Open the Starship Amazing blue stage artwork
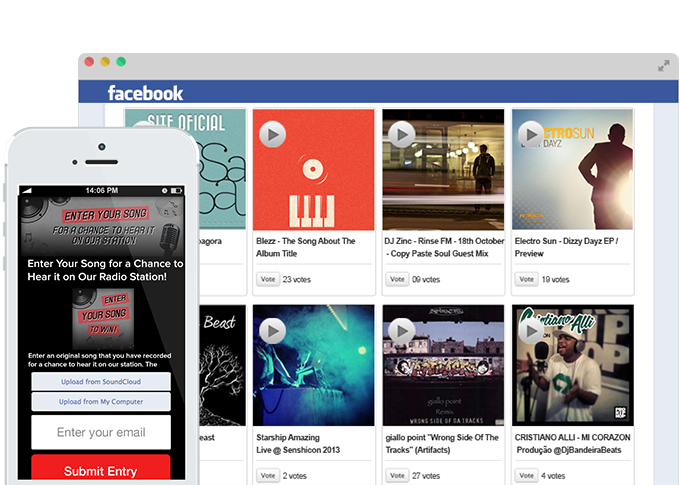 314,365
